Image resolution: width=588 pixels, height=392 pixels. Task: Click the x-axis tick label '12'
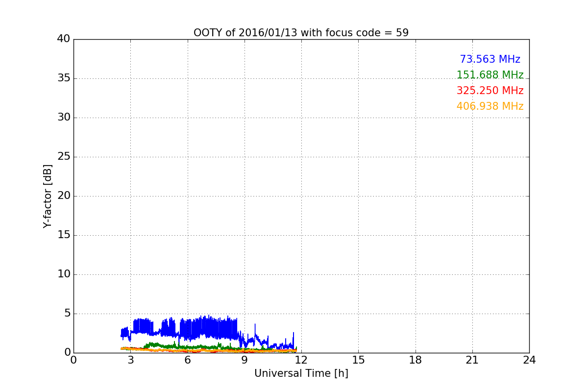[301, 360]
